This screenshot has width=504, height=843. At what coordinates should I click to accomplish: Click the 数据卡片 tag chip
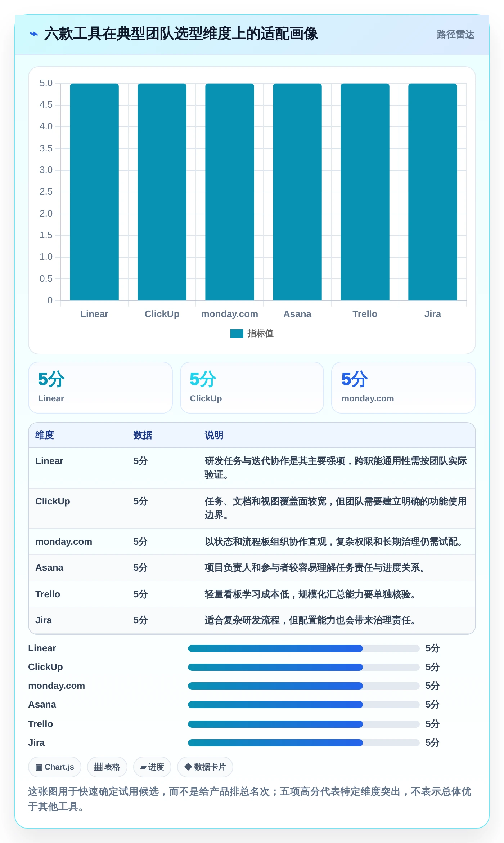(205, 767)
